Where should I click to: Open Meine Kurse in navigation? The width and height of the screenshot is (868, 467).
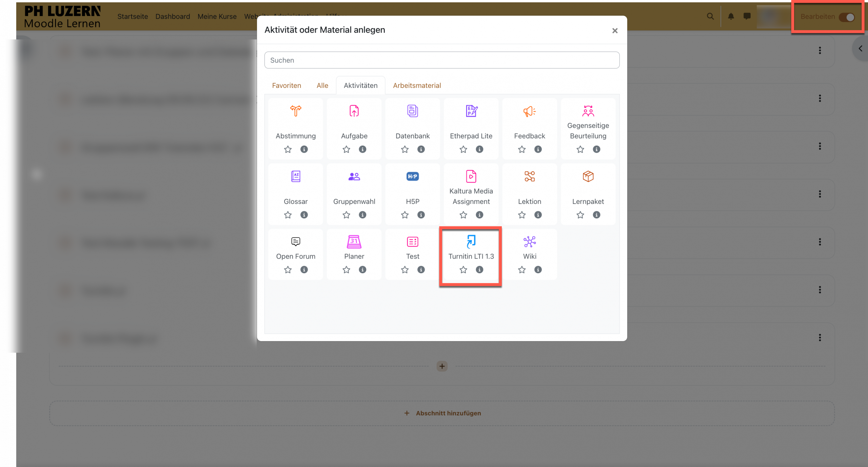217,16
